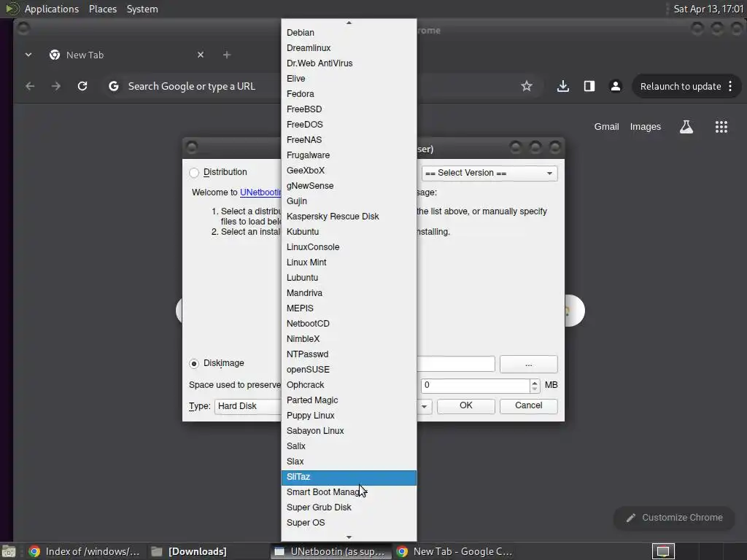This screenshot has height=560, width=747.
Task: Select Linux Mint entry
Action: (349, 262)
